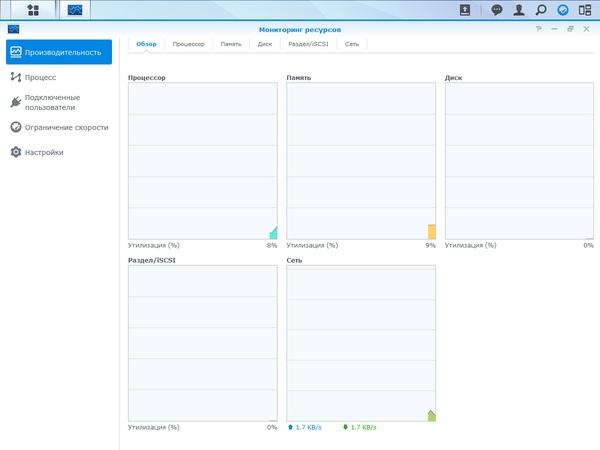This screenshot has width=600, height=450.
Task: Open the search magnifier icon
Action: coord(541,10)
